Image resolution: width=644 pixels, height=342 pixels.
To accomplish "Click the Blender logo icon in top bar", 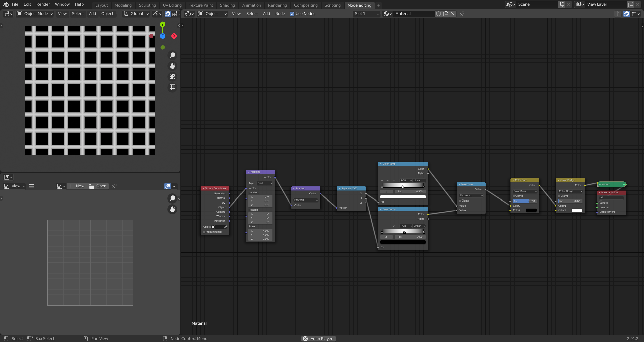I will 6,4.
